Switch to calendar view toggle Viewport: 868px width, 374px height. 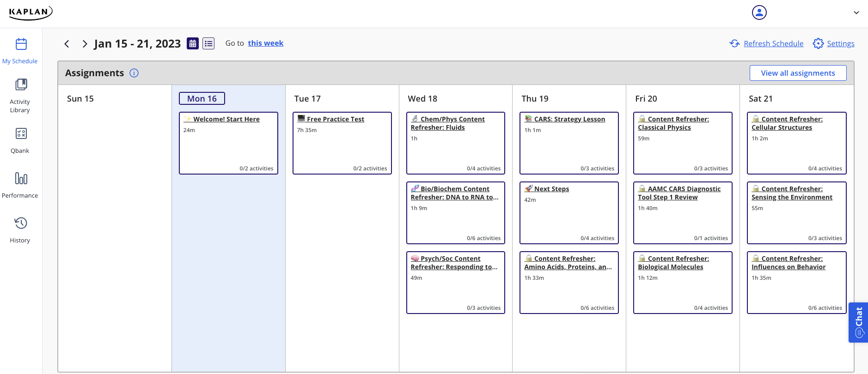click(x=193, y=43)
